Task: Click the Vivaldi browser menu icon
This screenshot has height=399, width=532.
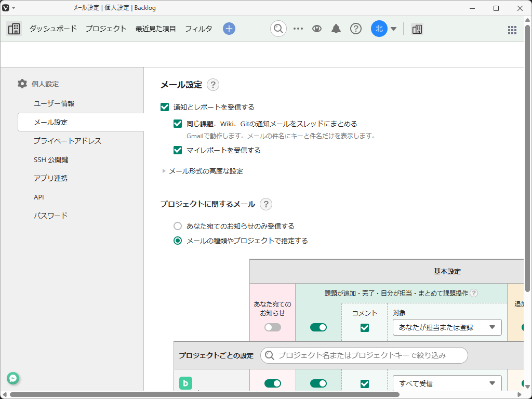Action: (x=5, y=8)
